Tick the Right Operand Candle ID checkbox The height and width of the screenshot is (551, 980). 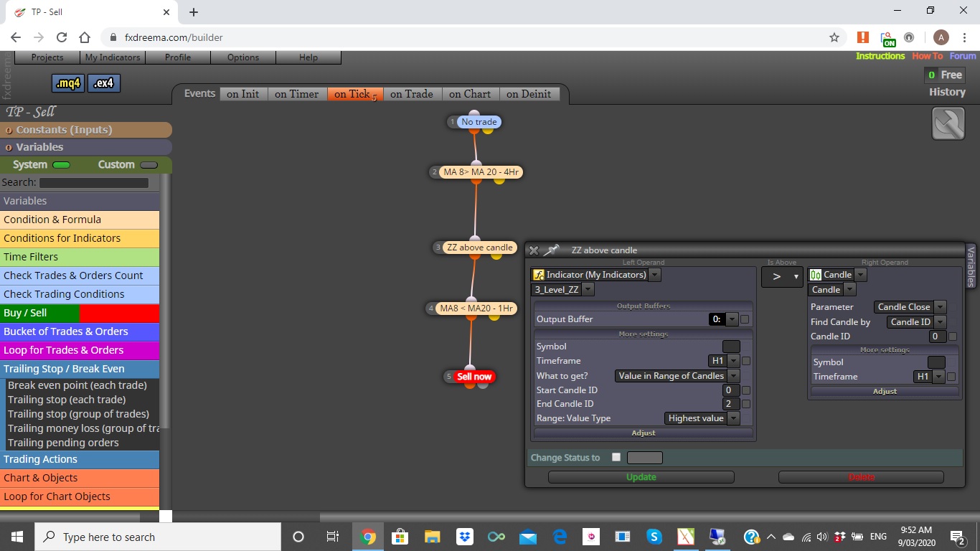tap(953, 336)
